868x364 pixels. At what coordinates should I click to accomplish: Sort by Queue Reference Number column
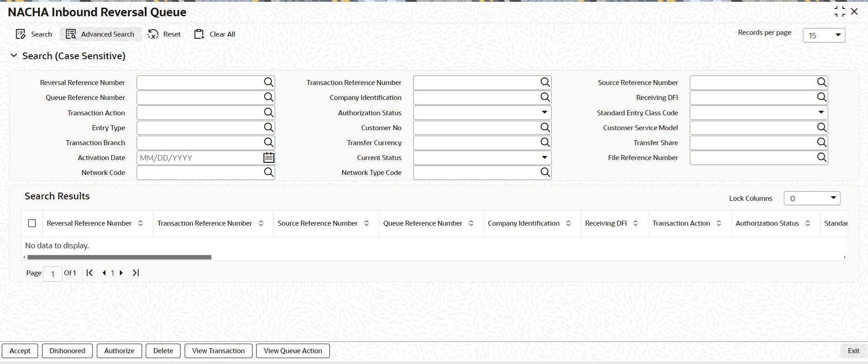471,223
